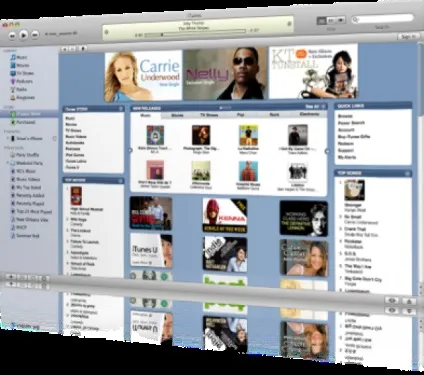Switch to list view
Viewport: 424px width, 375px height.
point(321,21)
